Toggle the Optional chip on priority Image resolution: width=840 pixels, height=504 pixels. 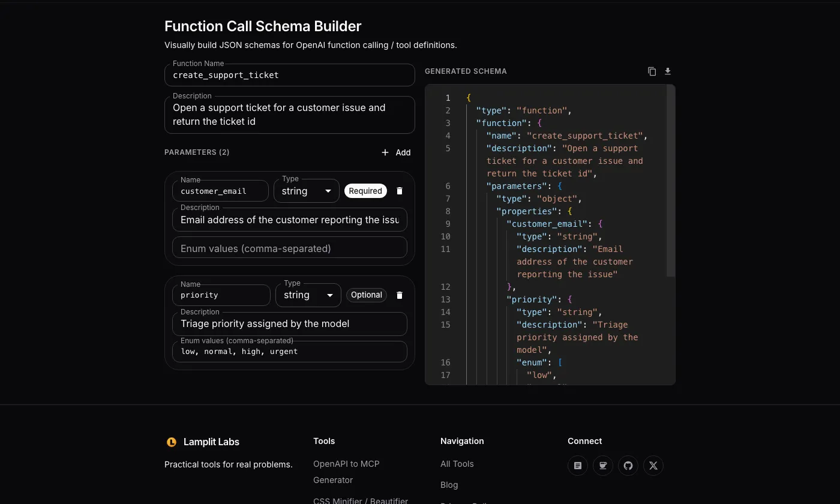coord(367,295)
